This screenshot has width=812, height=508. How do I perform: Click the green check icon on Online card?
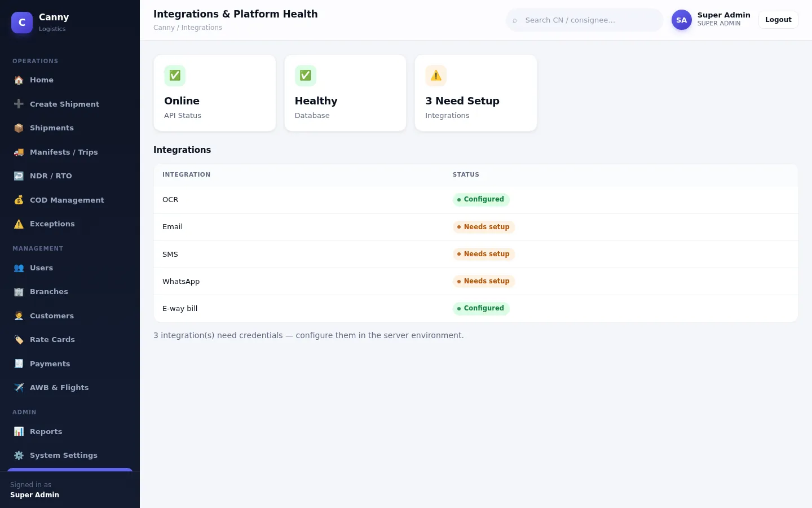[x=175, y=76]
